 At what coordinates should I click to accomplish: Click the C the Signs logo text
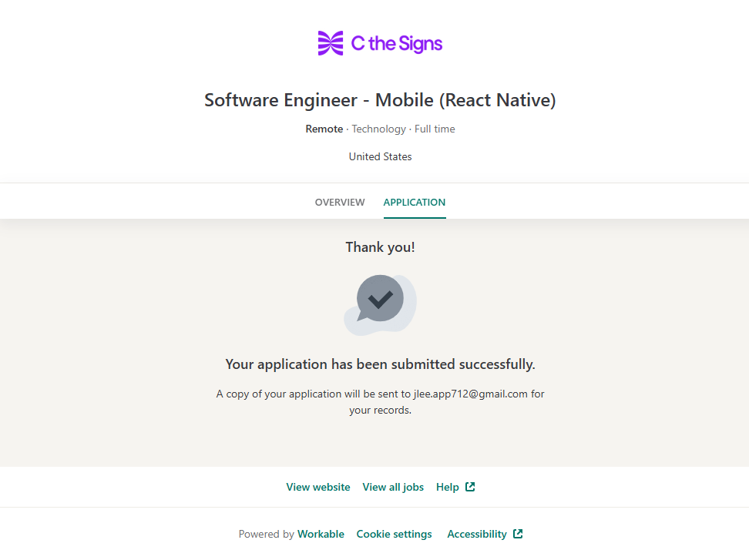pyautogui.click(x=397, y=43)
